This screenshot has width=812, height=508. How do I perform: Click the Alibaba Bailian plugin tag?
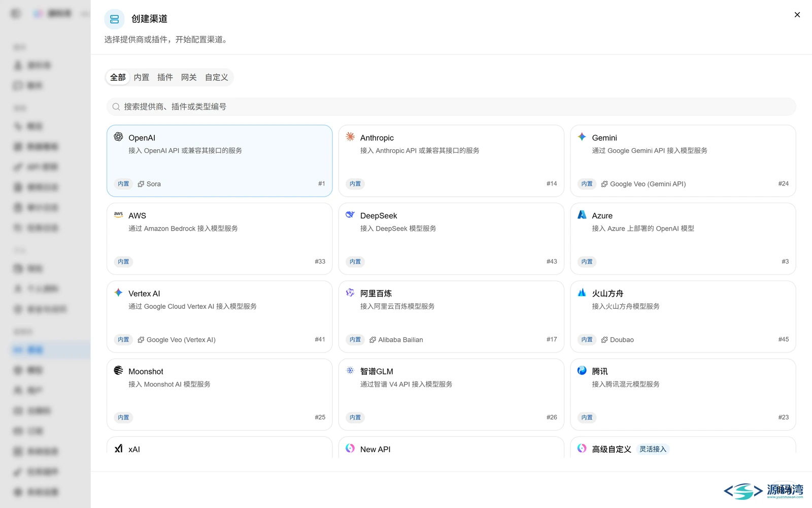click(396, 340)
